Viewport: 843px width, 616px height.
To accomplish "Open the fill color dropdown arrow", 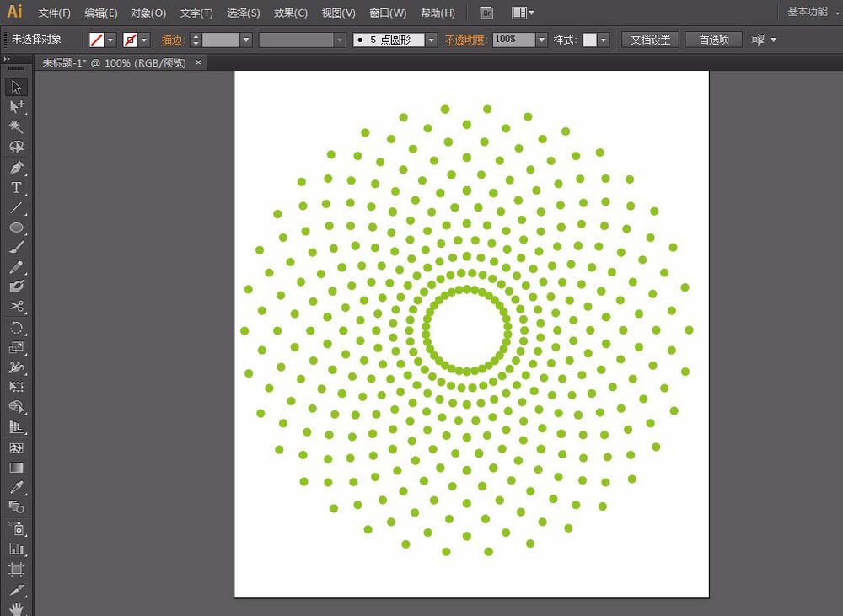I will 110,40.
